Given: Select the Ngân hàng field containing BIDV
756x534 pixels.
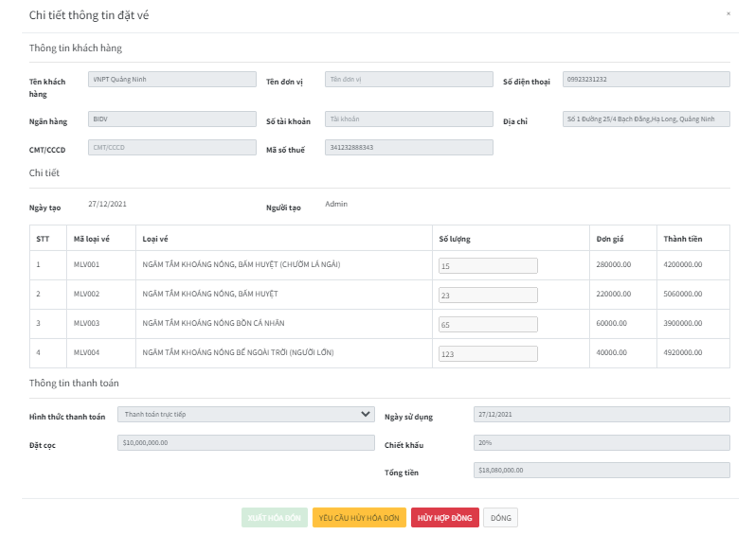Looking at the screenshot, I should [172, 119].
